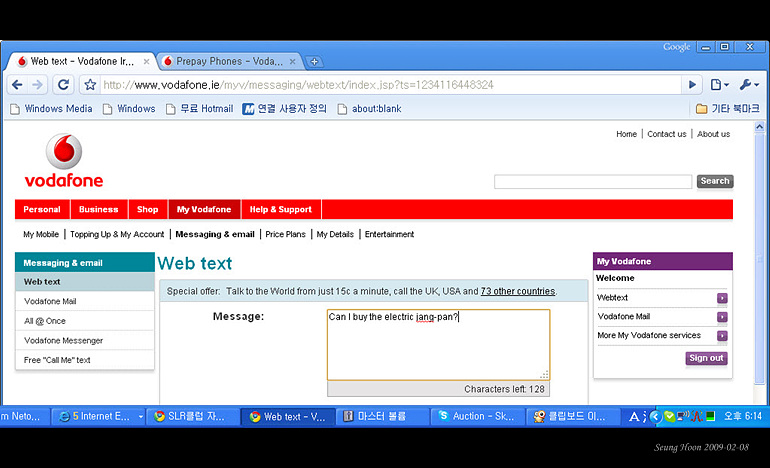Click the page scrollbar up arrow
770x468 pixels.
[x=759, y=127]
